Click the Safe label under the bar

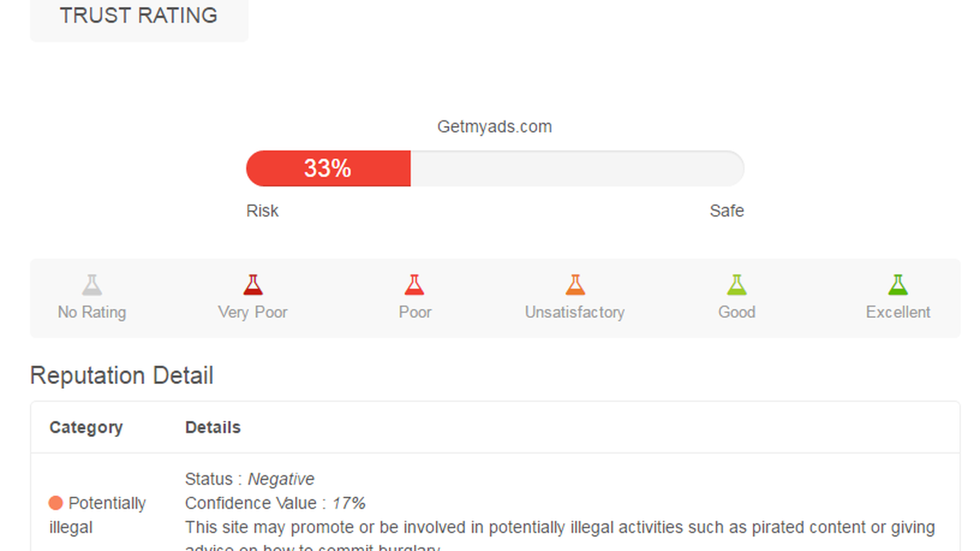pyautogui.click(x=727, y=211)
